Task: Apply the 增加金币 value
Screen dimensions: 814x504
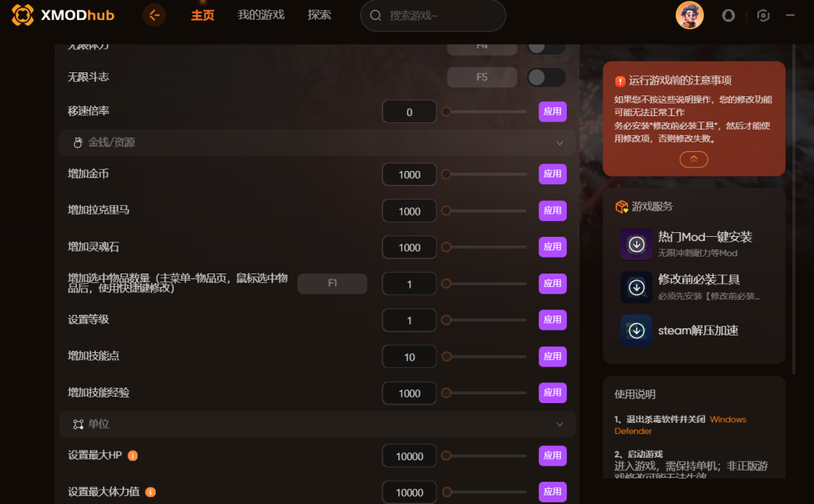Action: 552,174
